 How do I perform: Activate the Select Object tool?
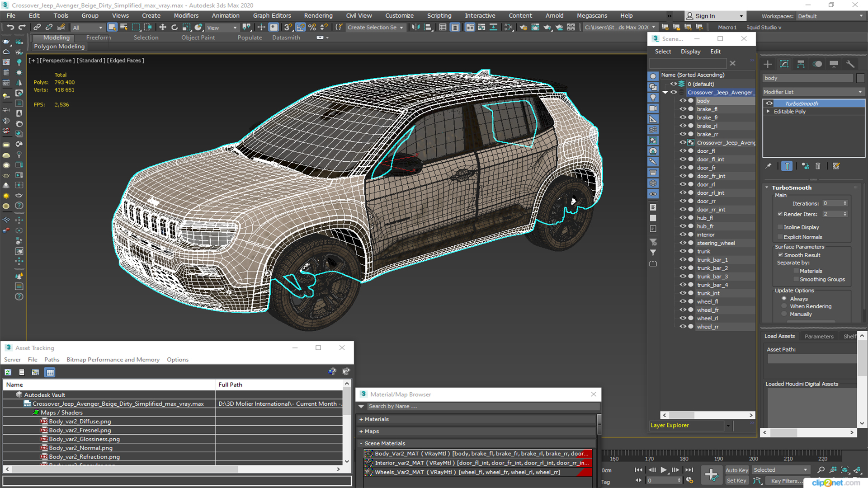point(112,27)
